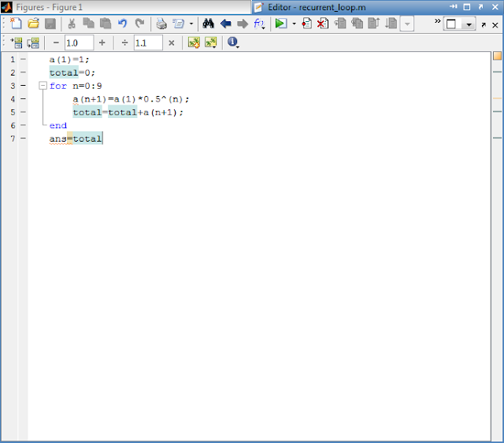
Task: Evaluate the current cell
Action: tap(194, 42)
